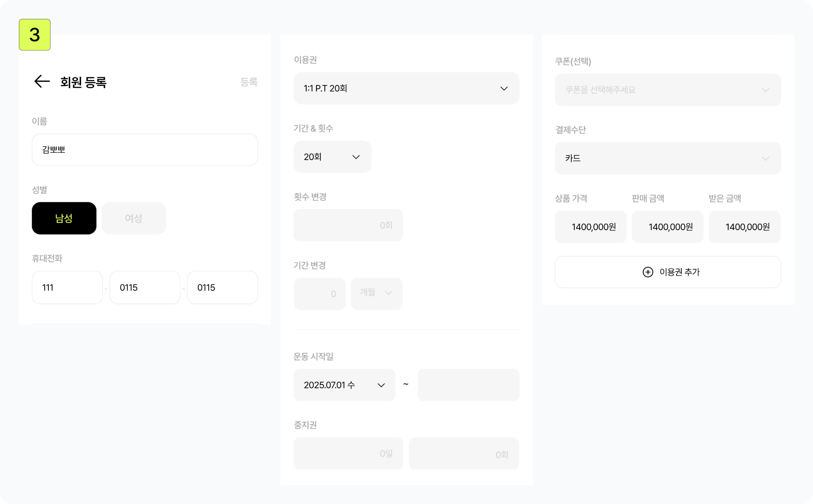Click the plus circle icon beside 이용권 추가

point(648,272)
